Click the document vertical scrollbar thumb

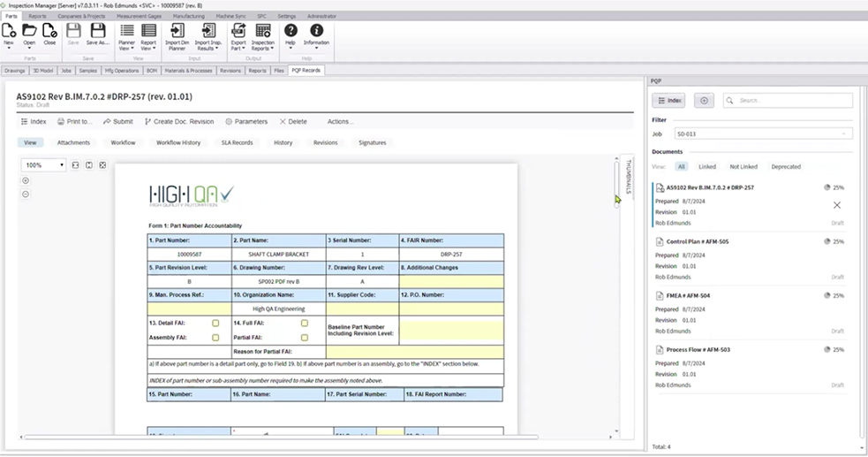(616, 186)
